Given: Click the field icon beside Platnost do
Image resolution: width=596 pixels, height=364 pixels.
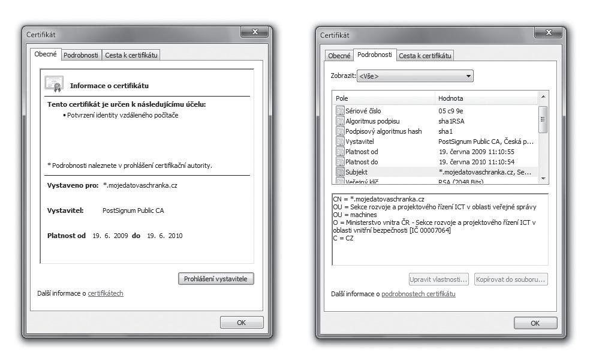Looking at the screenshot, I should [x=340, y=161].
